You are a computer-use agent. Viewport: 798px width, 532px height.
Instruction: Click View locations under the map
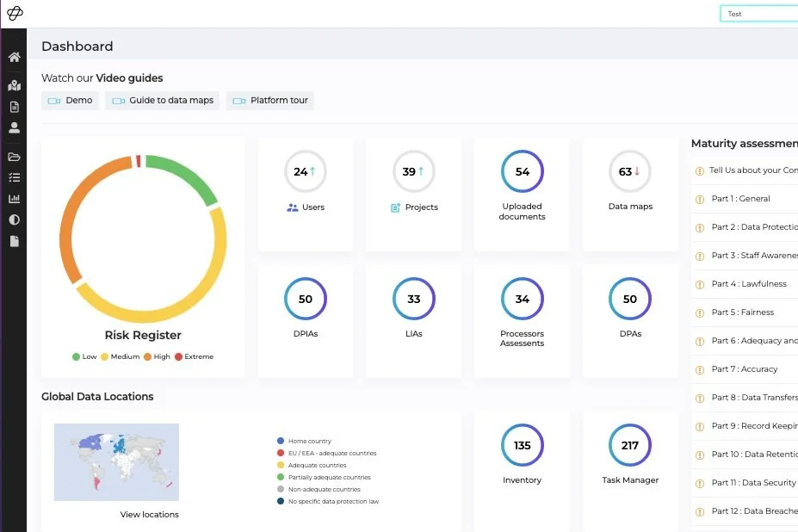(x=150, y=515)
